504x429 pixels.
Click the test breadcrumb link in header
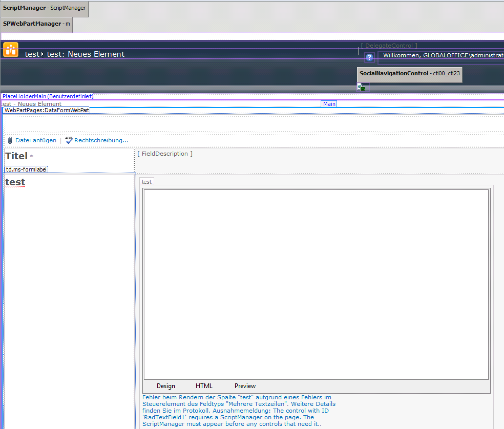click(x=32, y=54)
